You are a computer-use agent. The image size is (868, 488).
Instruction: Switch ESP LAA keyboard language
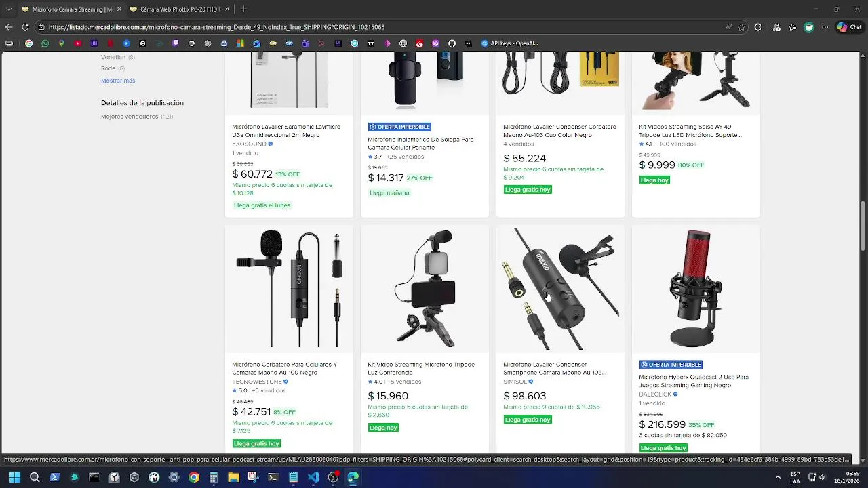(795, 477)
